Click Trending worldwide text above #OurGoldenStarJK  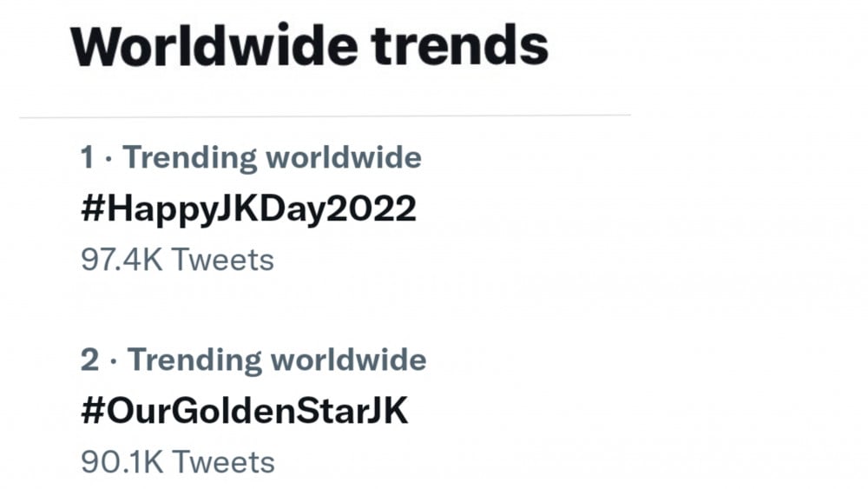pyautogui.click(x=277, y=360)
